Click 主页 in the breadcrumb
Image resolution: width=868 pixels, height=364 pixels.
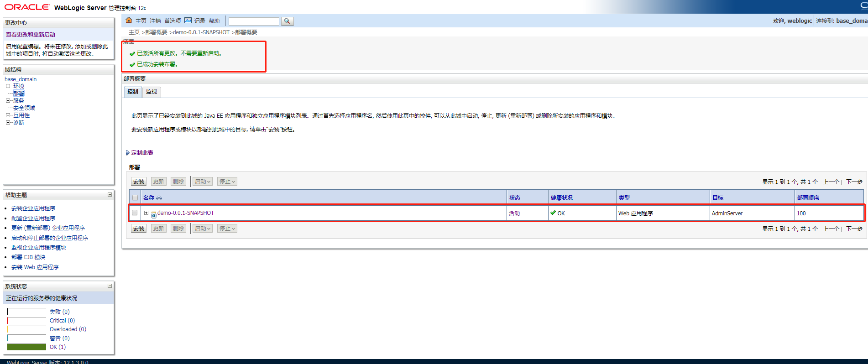[134, 32]
